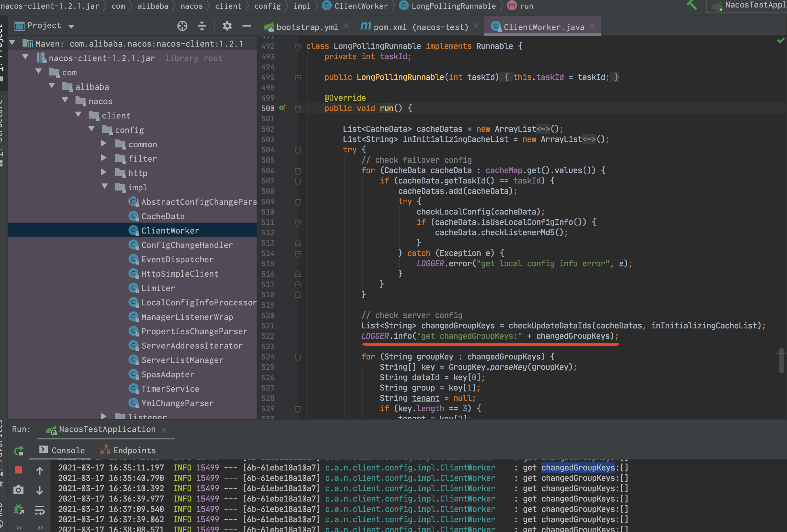
Task: Collapse the com folder
Action: [39, 71]
